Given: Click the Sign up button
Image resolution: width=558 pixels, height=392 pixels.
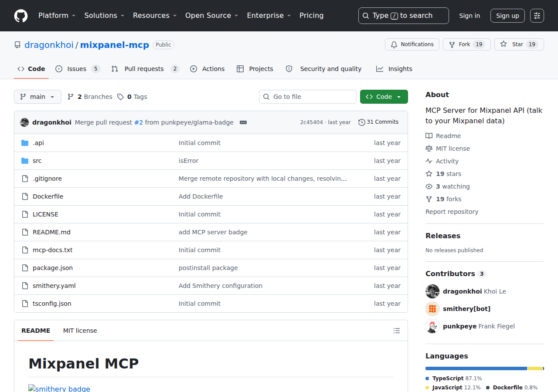Looking at the screenshot, I should [x=507, y=16].
